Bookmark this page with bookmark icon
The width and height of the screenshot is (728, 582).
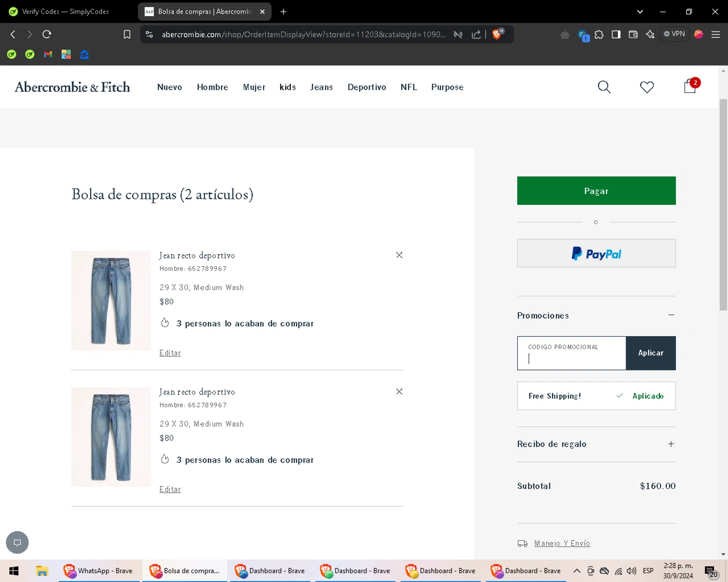point(127,34)
